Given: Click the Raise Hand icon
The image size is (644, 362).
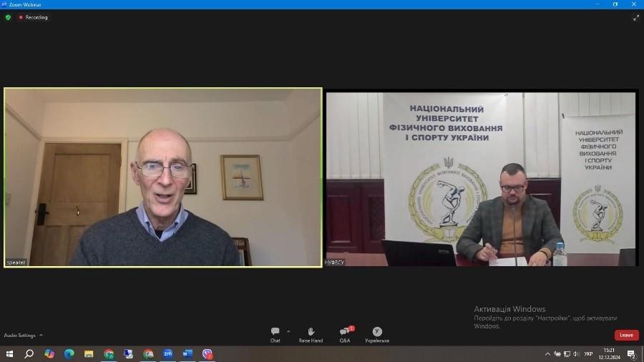Looking at the screenshot, I should pos(311,334).
